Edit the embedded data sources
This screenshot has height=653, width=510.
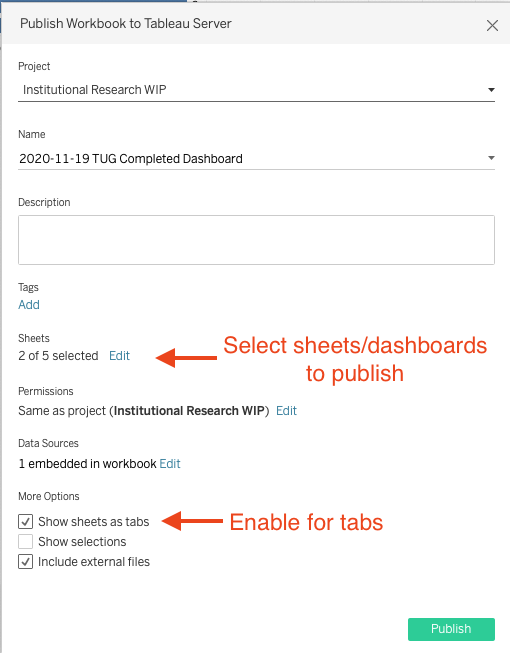coord(170,464)
